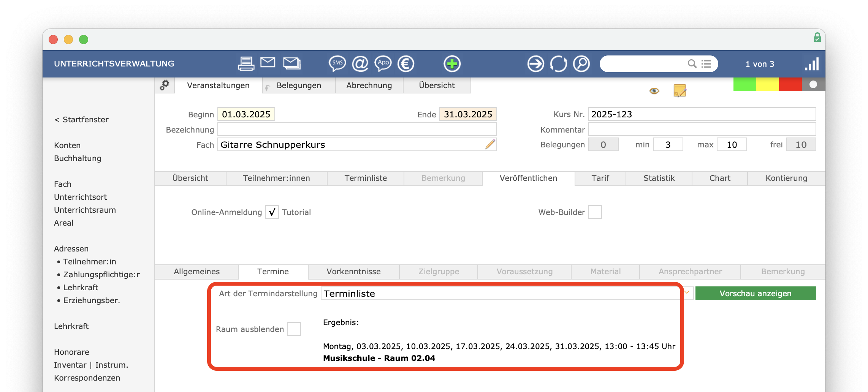Click the printer icon in toolbar
Image resolution: width=868 pixels, height=392 pixels.
246,63
